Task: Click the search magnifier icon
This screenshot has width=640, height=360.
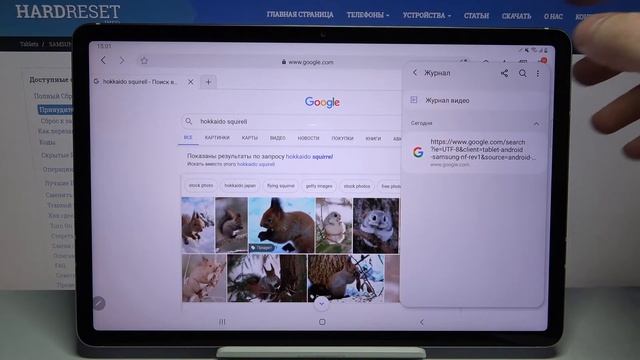Action: click(x=189, y=121)
